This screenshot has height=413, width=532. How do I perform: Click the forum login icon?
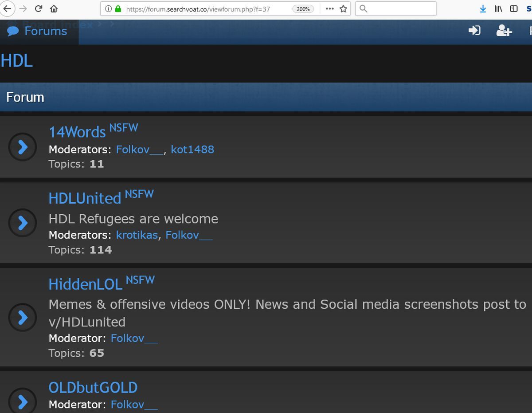[474, 31]
